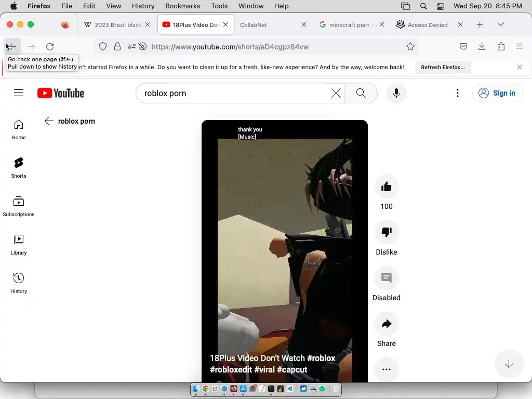Image resolution: width=532 pixels, height=399 pixels.
Task: Like the short with thumbs up
Action: tap(387, 187)
